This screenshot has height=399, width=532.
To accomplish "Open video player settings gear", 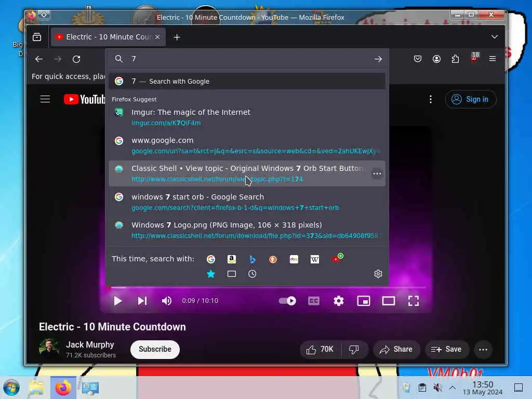I will coord(339,301).
